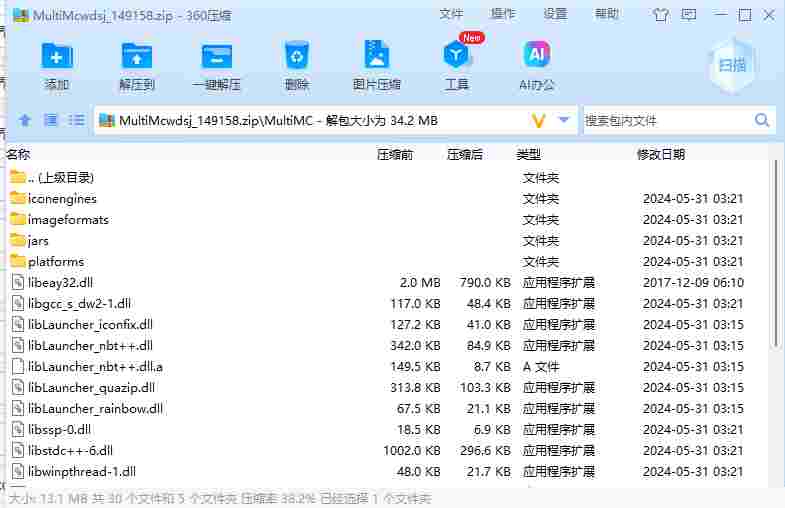The image size is (785, 508).
Task: Click the 1002.0 KB size cell
Action: (412, 450)
